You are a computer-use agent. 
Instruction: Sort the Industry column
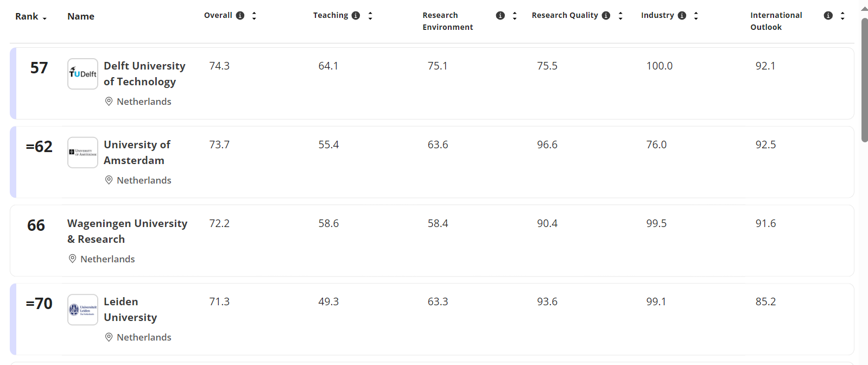(696, 16)
